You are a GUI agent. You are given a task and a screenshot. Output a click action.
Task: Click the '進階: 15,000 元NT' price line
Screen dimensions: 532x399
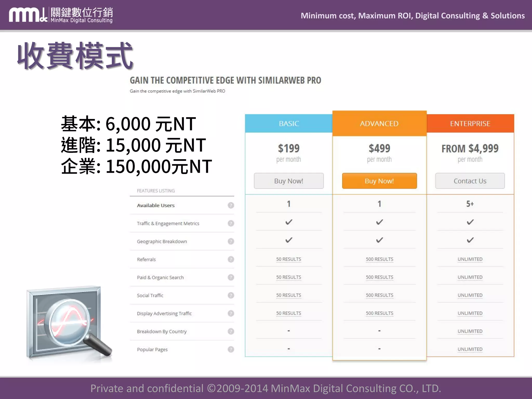pos(134,145)
